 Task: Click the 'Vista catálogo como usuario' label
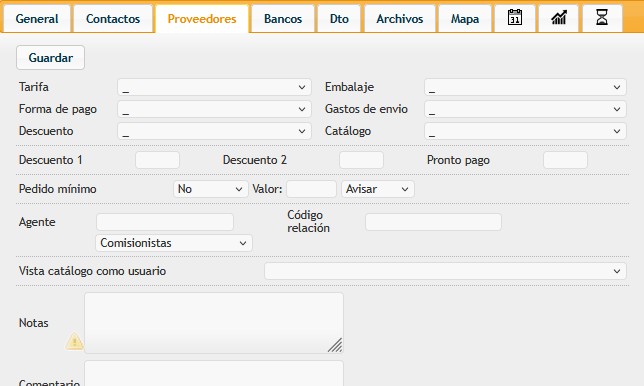pos(92,271)
